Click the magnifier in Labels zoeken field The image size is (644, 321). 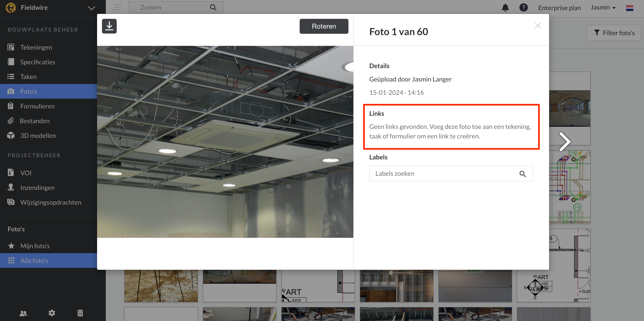522,174
